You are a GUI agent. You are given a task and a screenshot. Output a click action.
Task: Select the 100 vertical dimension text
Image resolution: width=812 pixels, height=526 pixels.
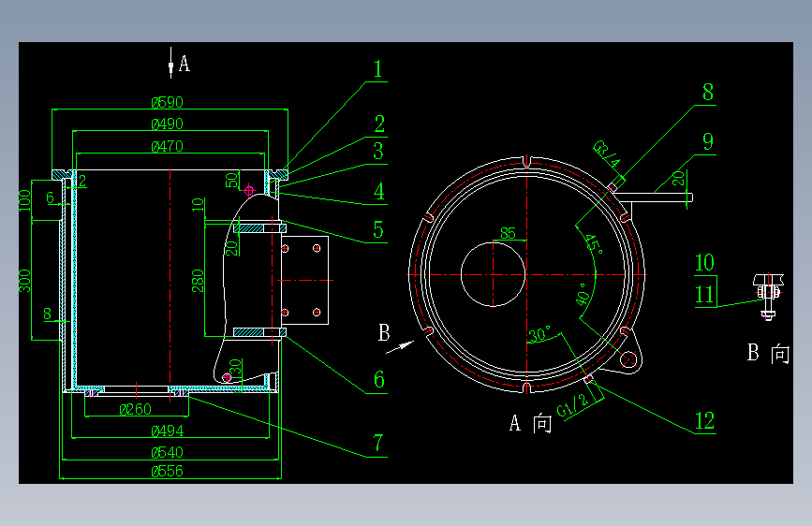24,200
